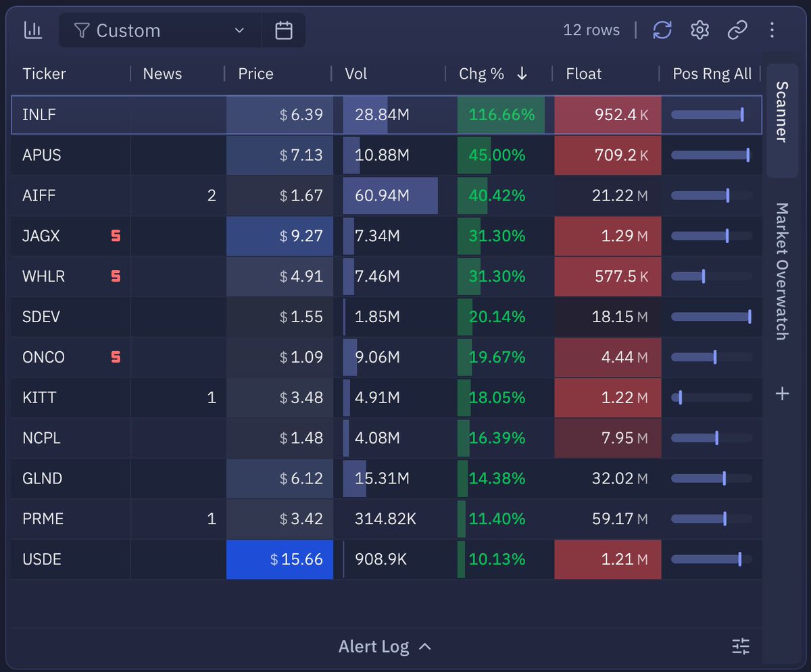This screenshot has height=672, width=811.
Task: Select the JAGX ticker
Action: [41, 236]
